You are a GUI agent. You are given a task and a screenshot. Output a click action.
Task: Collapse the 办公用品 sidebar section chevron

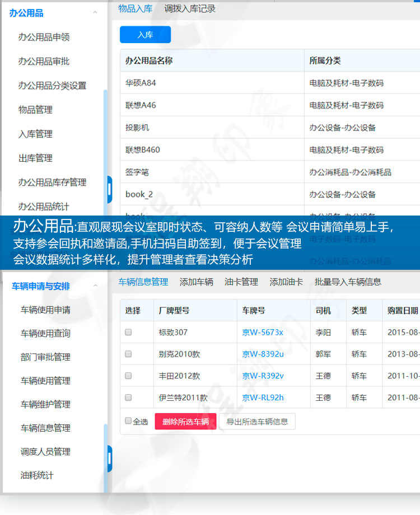pyautogui.click(x=95, y=12)
